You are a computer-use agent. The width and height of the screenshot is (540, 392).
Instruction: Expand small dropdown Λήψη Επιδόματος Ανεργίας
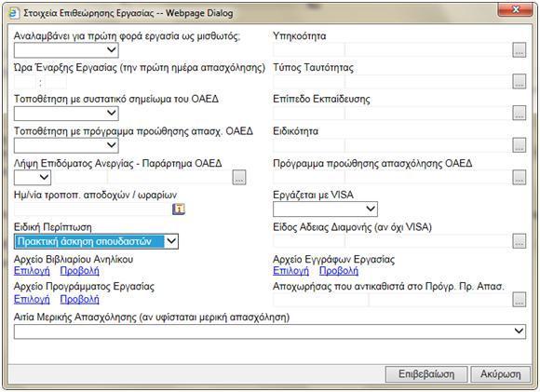33,178
